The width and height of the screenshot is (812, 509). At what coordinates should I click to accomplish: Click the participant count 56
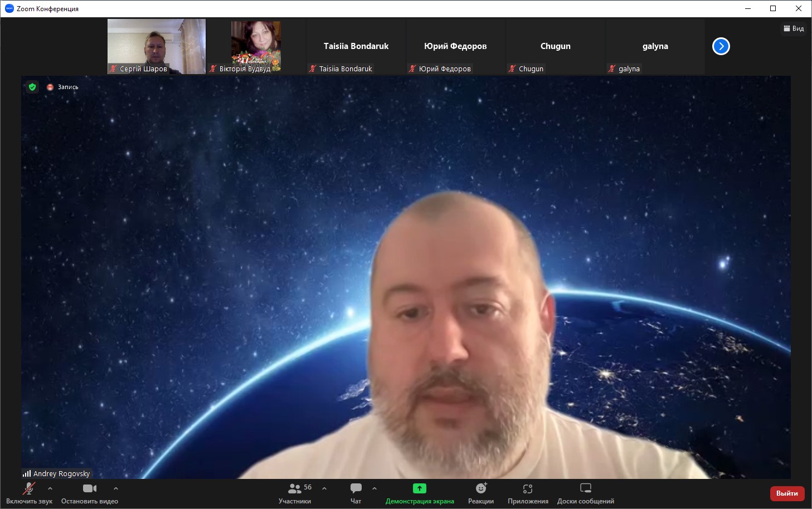(x=308, y=487)
